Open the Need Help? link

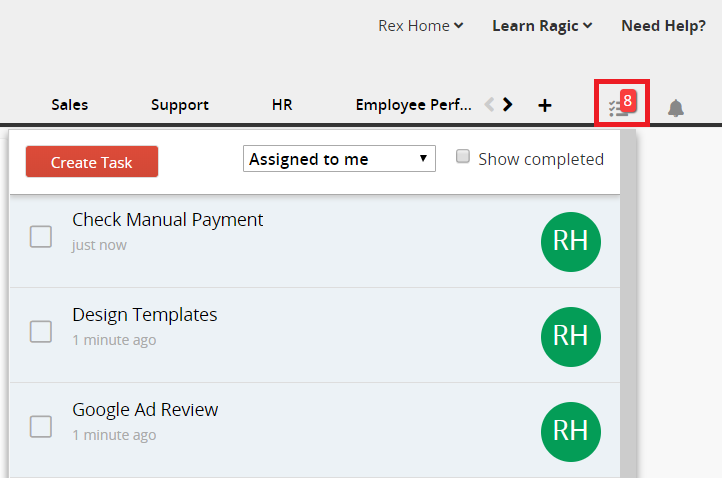[x=663, y=26]
